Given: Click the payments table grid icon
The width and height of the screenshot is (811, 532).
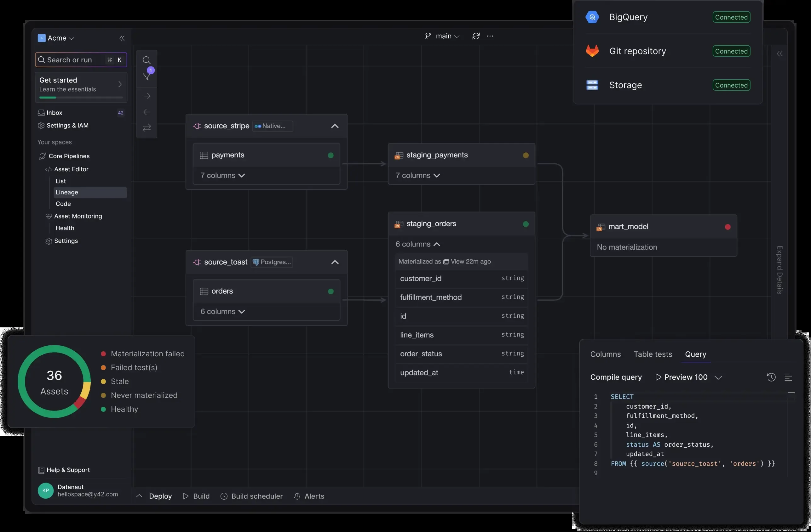Looking at the screenshot, I should [204, 156].
